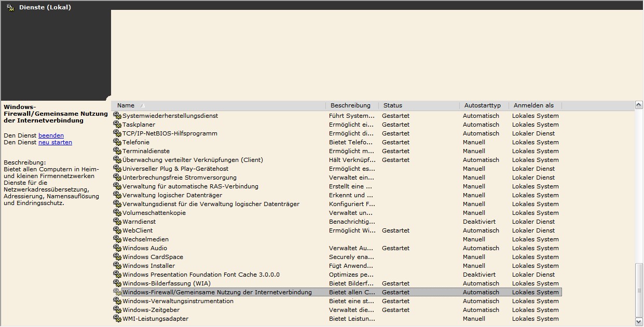This screenshot has height=327, width=644.
Task: Click the scrollbar down arrow
Action: (639, 322)
